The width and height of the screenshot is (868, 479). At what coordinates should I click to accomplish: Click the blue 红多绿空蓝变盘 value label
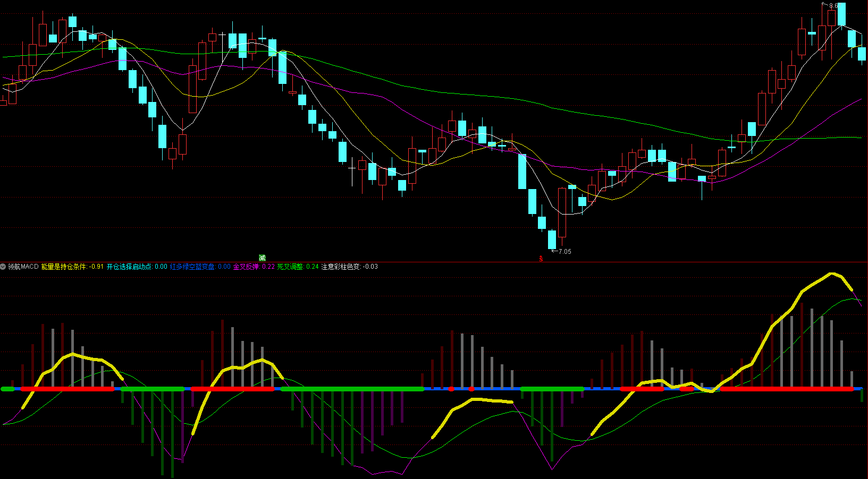(200, 267)
